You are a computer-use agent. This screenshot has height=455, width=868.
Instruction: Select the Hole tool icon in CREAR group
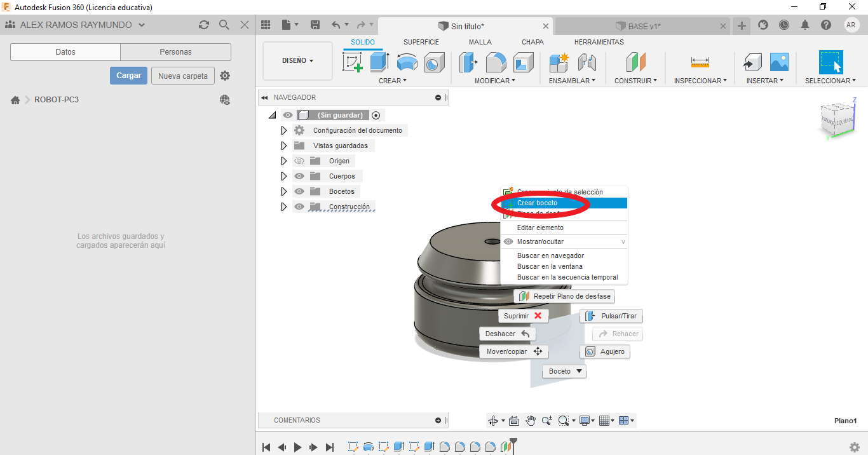(x=435, y=62)
